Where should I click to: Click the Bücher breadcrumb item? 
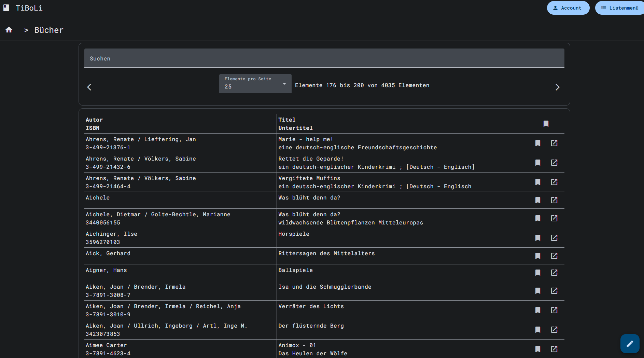[49, 30]
